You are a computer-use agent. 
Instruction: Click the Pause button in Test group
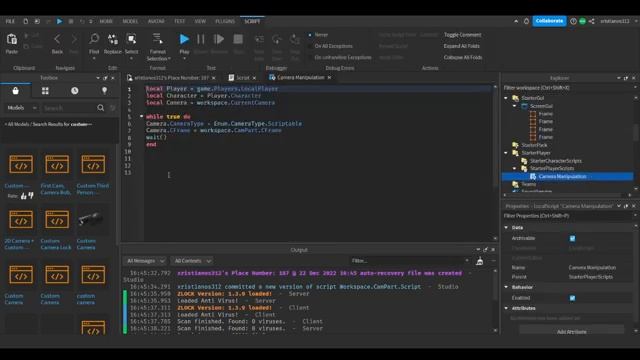tap(201, 39)
